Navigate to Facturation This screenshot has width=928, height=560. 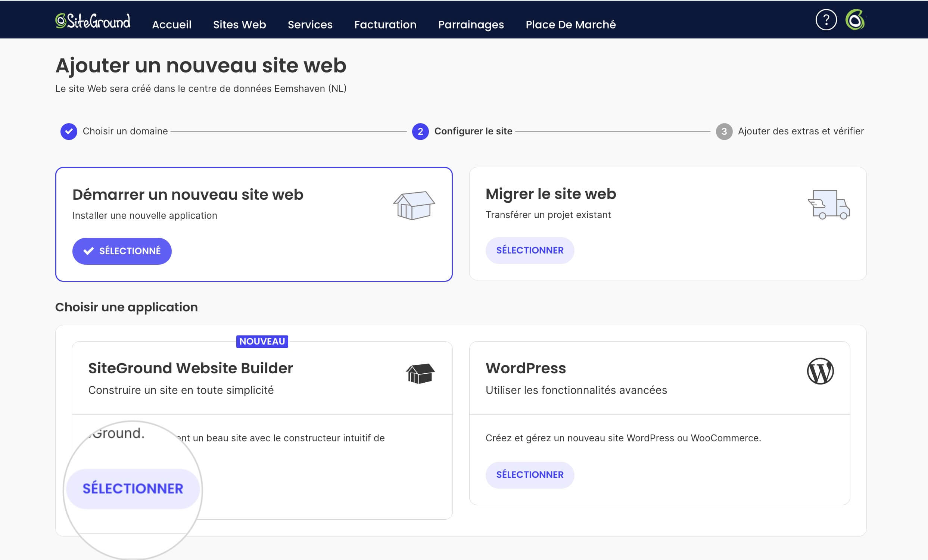coord(385,25)
